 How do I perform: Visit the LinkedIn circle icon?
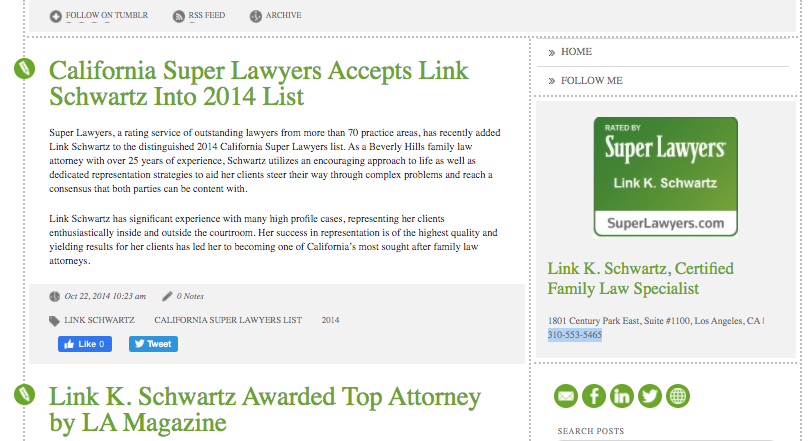point(622,396)
